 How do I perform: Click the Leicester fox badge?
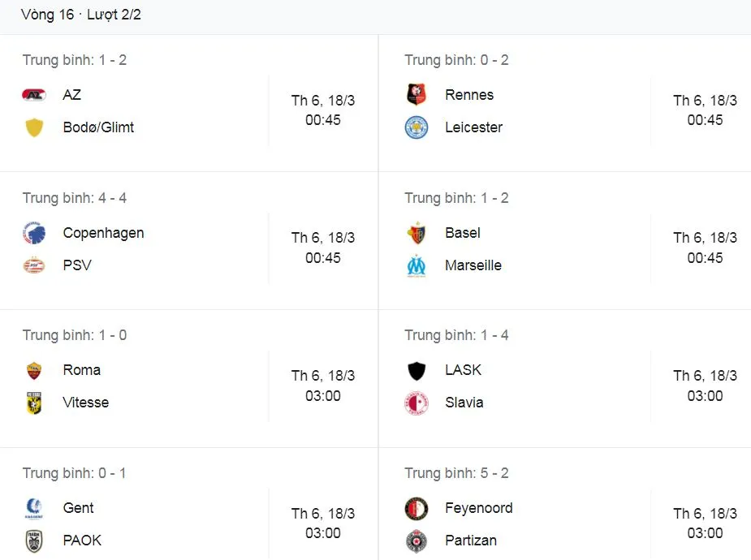417,127
